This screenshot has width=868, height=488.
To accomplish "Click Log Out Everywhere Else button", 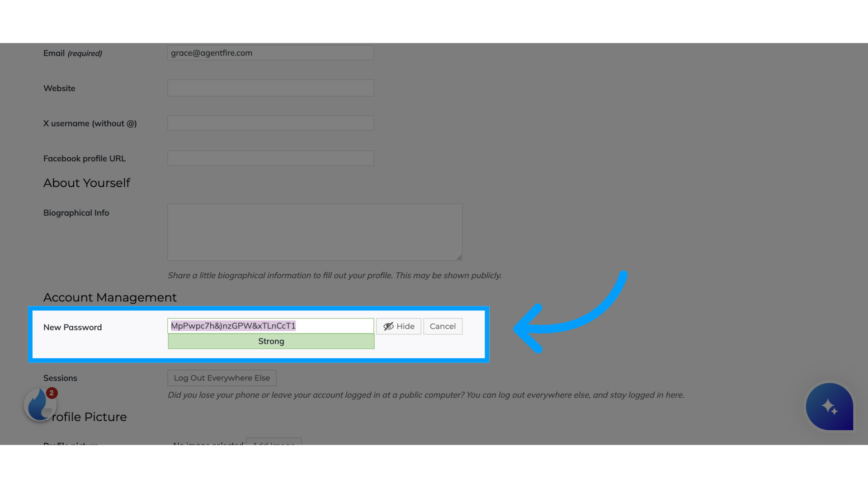I will coord(221,378).
